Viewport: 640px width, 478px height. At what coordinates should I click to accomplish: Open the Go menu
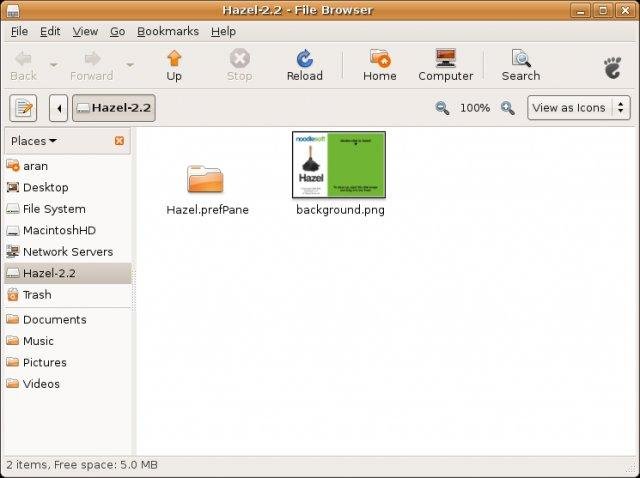tap(118, 31)
